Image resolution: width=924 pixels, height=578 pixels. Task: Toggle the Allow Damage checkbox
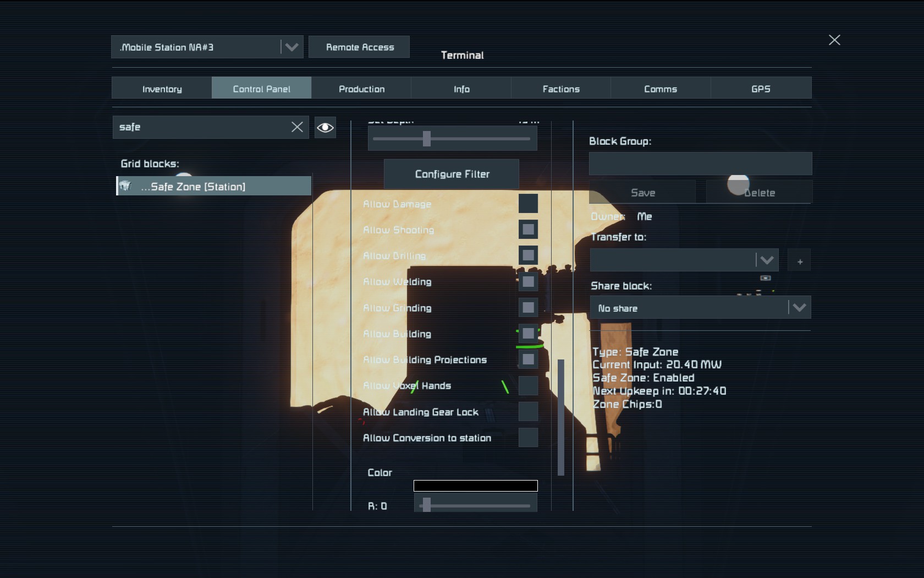pos(528,203)
